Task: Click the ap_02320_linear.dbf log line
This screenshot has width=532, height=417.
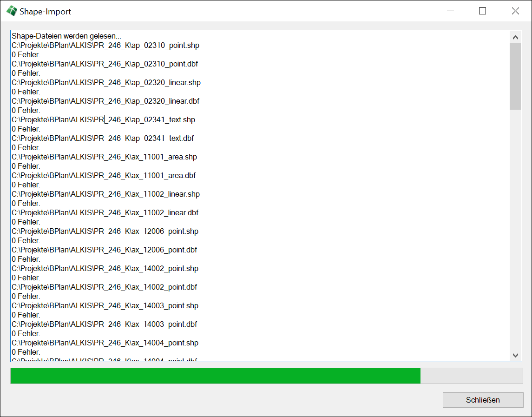Action: click(x=105, y=101)
